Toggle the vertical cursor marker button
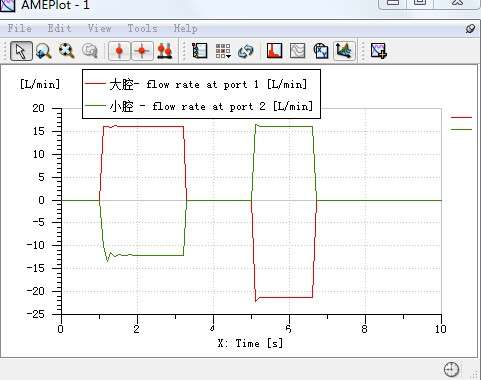Screen dimensions: 481x380 coord(119,51)
